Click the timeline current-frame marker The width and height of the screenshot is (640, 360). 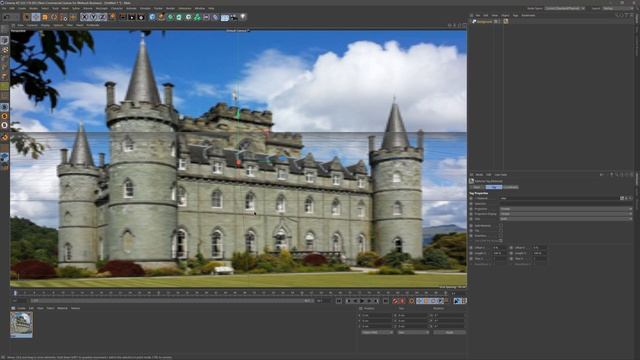pyautogui.click(x=15, y=293)
